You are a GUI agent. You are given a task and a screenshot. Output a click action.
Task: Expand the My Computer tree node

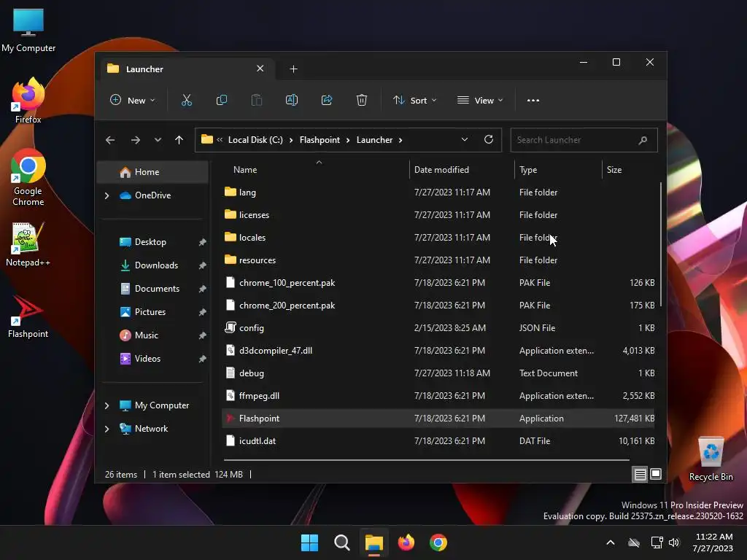(107, 405)
